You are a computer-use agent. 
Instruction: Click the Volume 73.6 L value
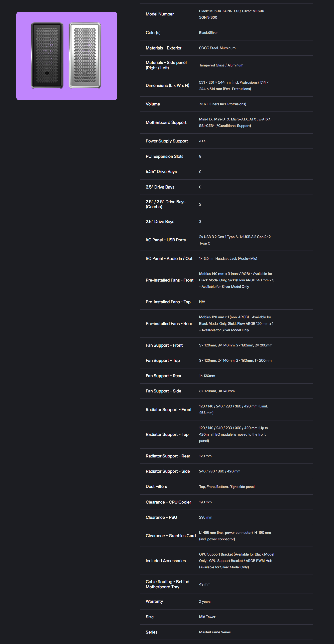click(222, 104)
